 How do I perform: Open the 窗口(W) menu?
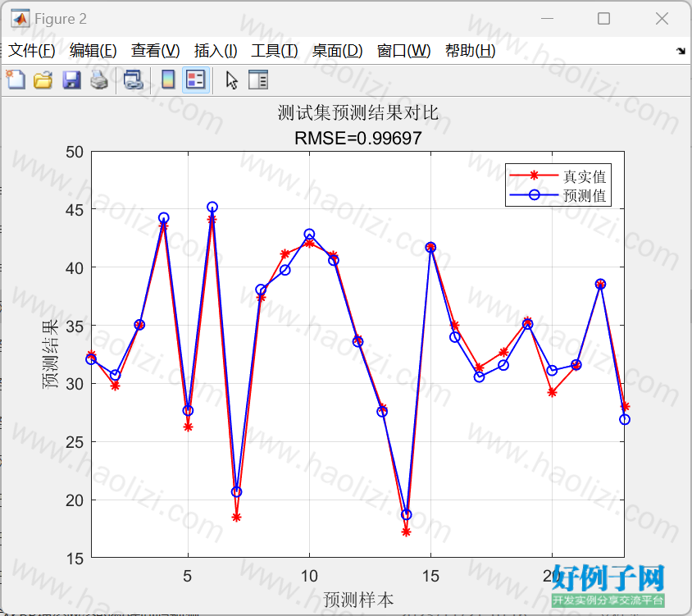pos(404,50)
